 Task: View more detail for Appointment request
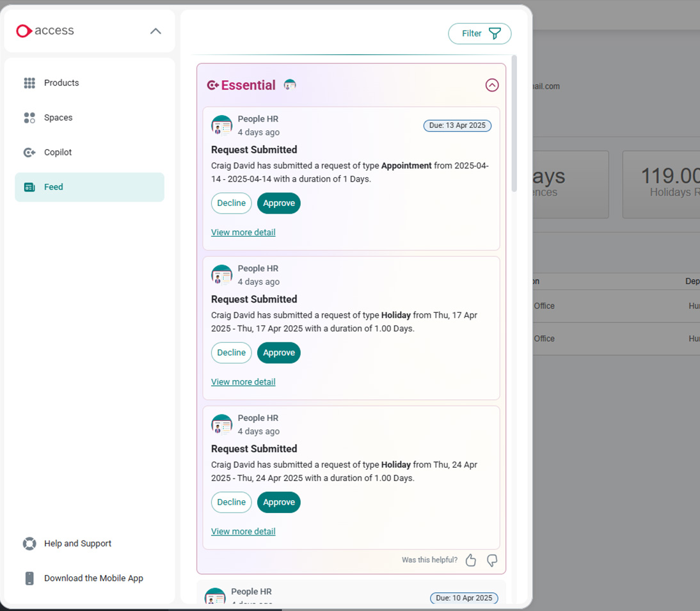(243, 232)
